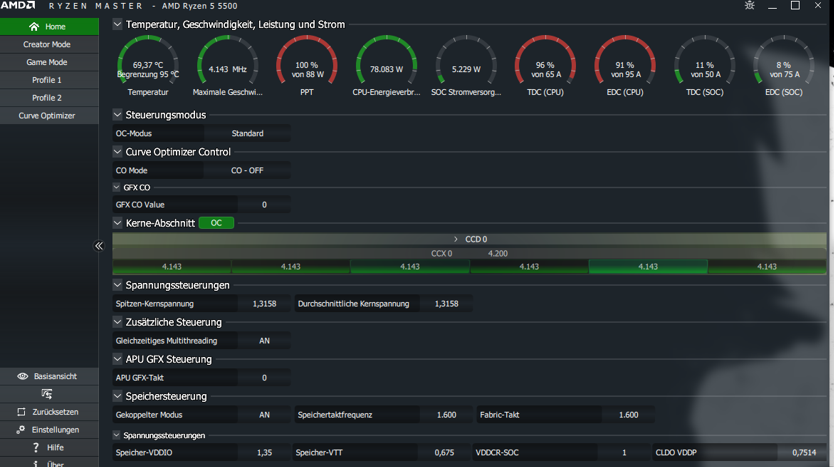Click the first core bar 4.143
This screenshot has height=467, width=834.
click(x=172, y=266)
